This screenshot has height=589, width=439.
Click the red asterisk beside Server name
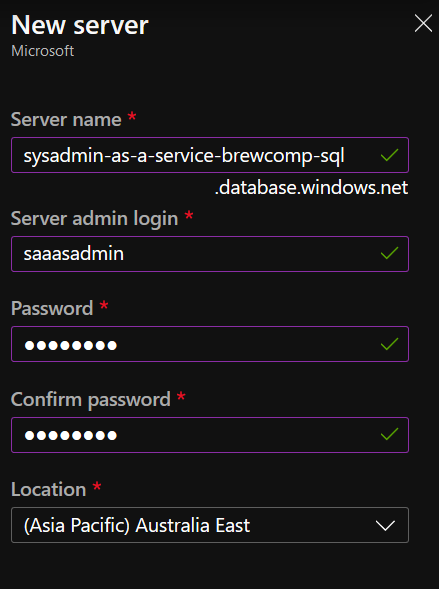132,116
